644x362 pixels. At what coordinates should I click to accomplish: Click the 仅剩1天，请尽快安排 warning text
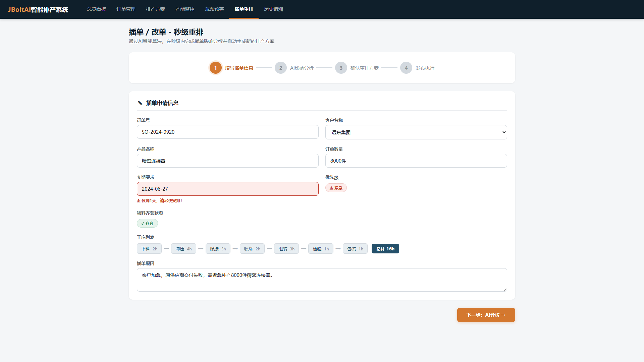tap(159, 201)
